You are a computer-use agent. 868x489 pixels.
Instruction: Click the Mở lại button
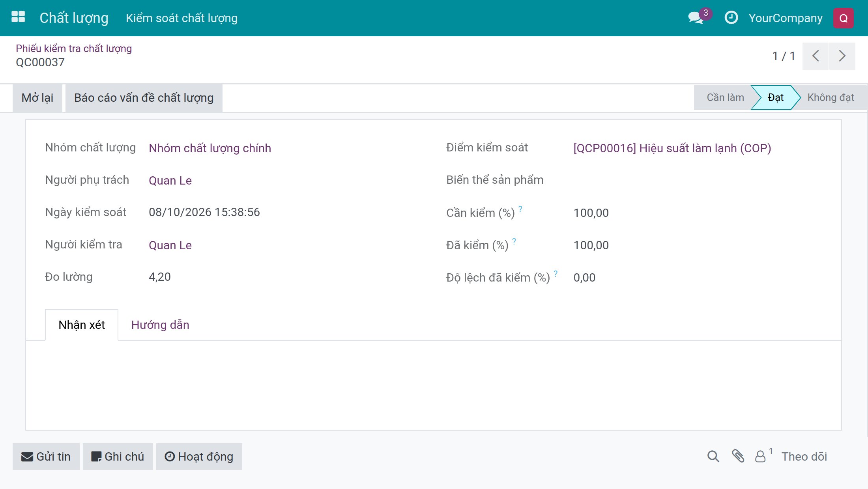click(37, 98)
